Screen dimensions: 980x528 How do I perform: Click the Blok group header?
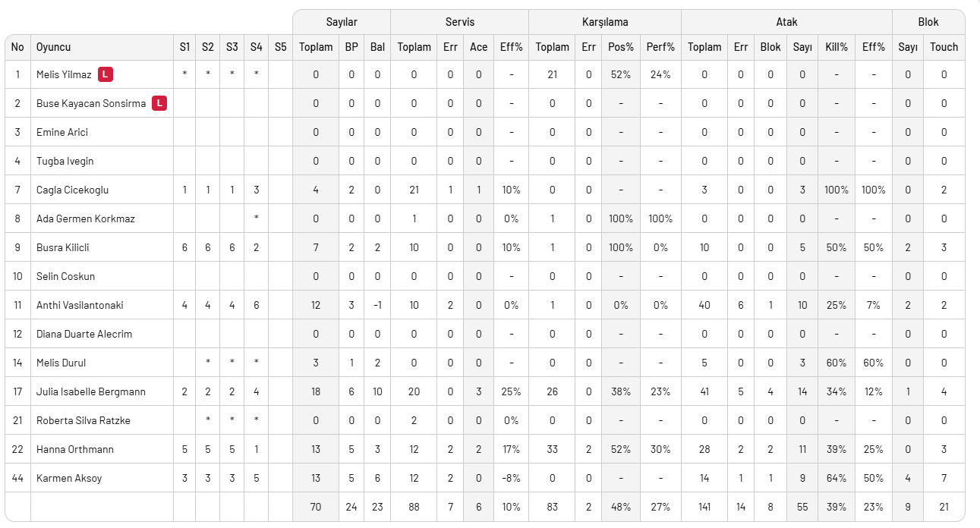tap(929, 22)
